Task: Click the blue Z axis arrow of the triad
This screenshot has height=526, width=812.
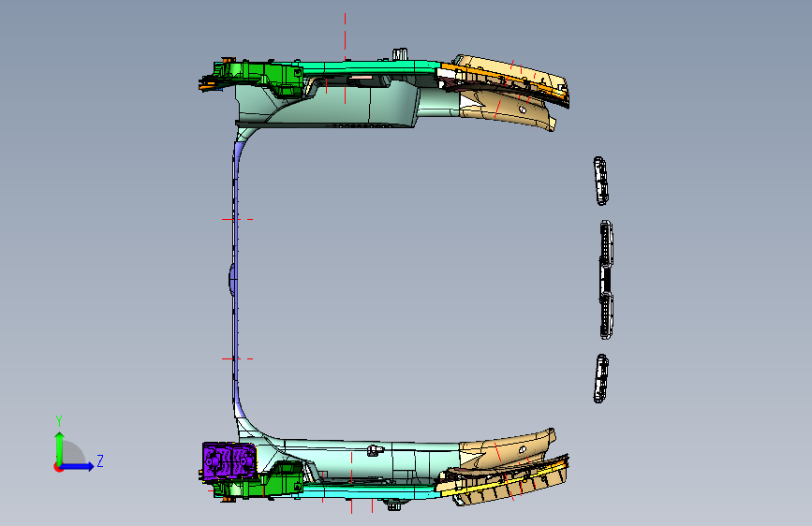Action: (x=78, y=466)
